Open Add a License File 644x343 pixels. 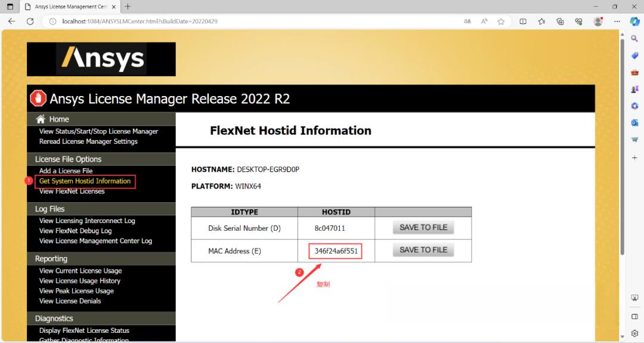(x=66, y=171)
